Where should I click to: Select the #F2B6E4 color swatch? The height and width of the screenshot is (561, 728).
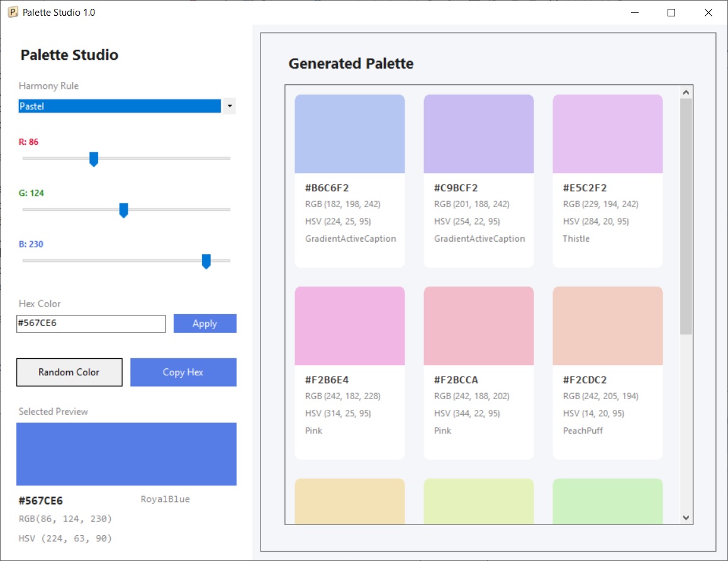pyautogui.click(x=350, y=326)
